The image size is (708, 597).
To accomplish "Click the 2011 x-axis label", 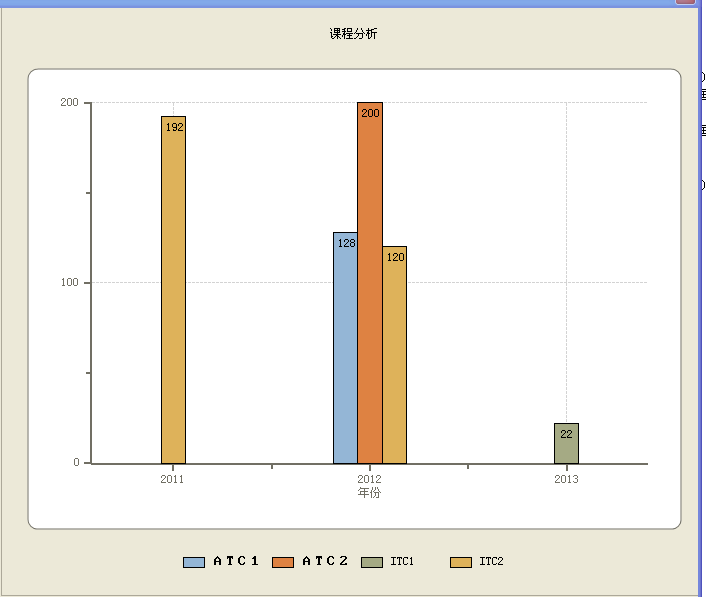I will (x=172, y=479).
